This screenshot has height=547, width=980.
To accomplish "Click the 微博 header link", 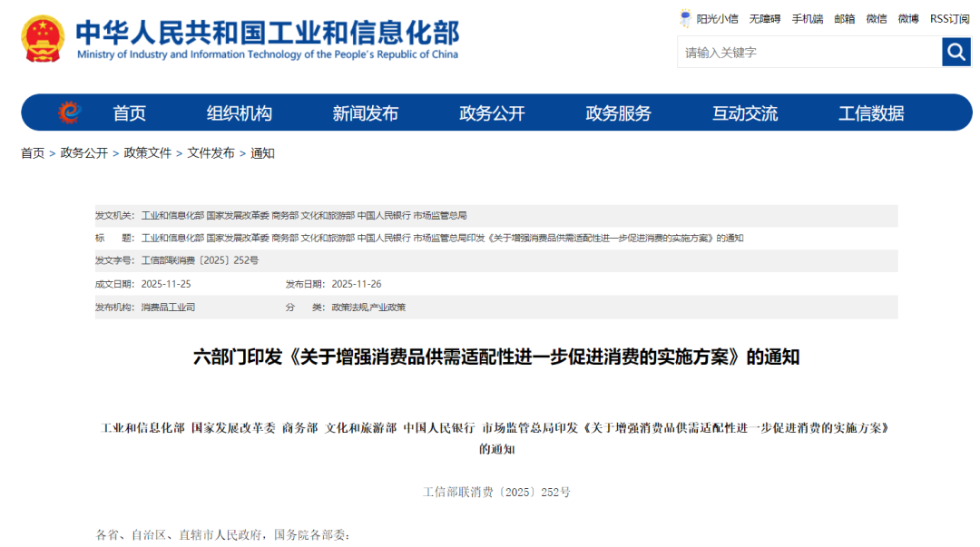I will [x=908, y=19].
